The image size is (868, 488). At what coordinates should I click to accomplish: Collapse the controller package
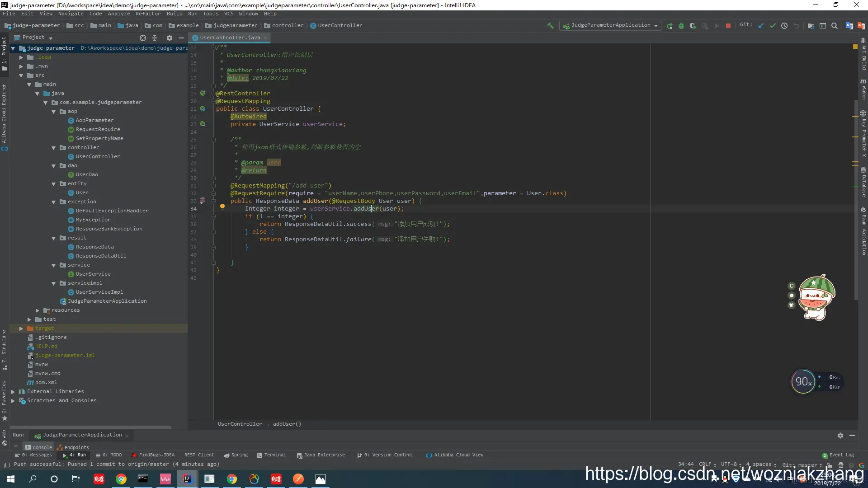[x=53, y=148]
